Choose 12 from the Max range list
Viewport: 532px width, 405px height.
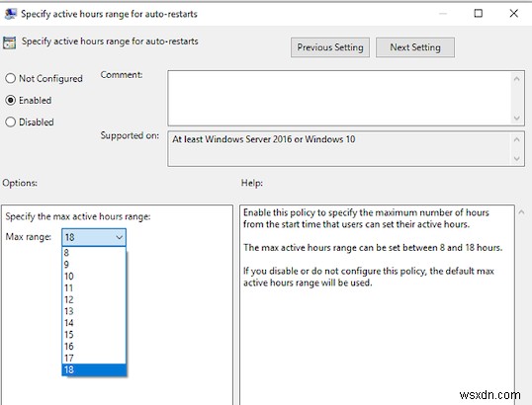point(94,299)
